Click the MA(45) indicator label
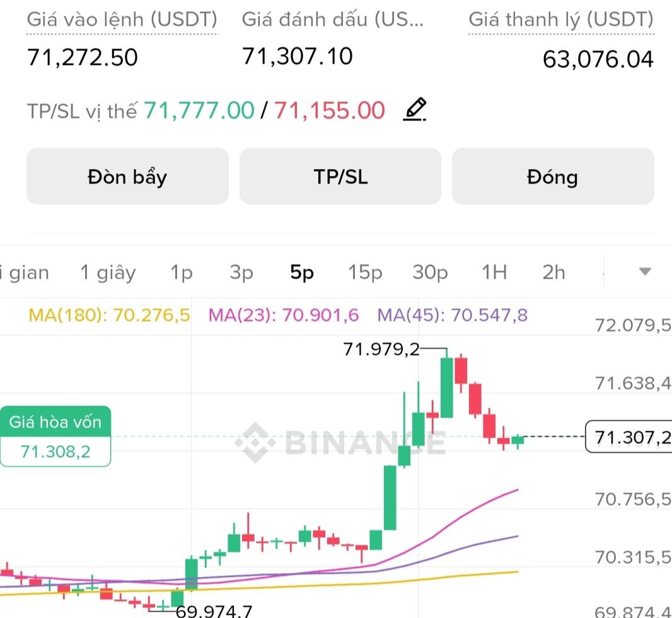 (452, 315)
